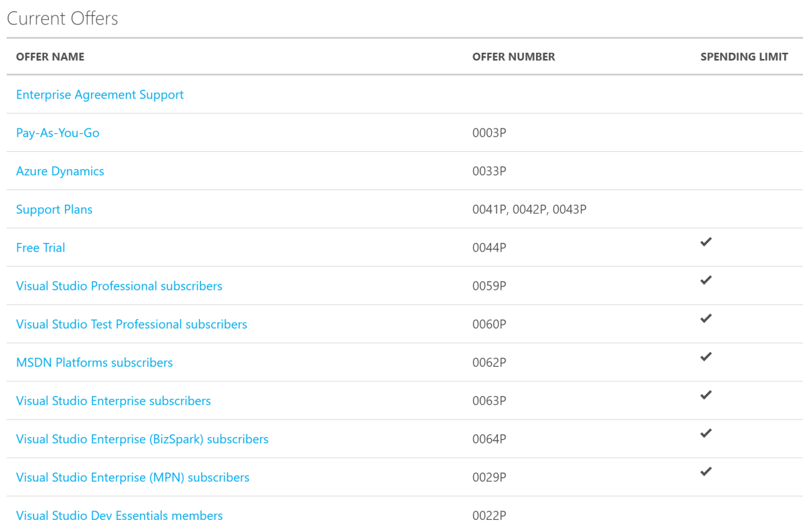Select the MSDN Platforms subscribers link
This screenshot has height=532, width=803.
(94, 362)
